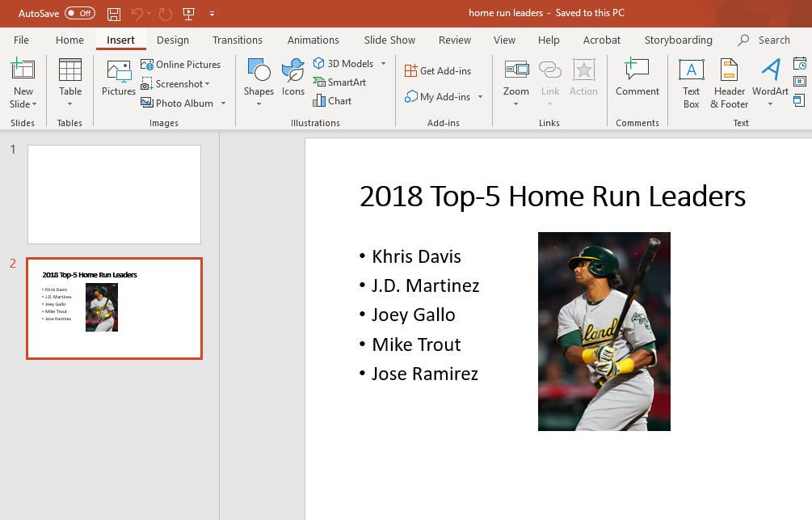The height and width of the screenshot is (520, 812).
Task: Switch to the Design tab
Action: [x=173, y=40]
